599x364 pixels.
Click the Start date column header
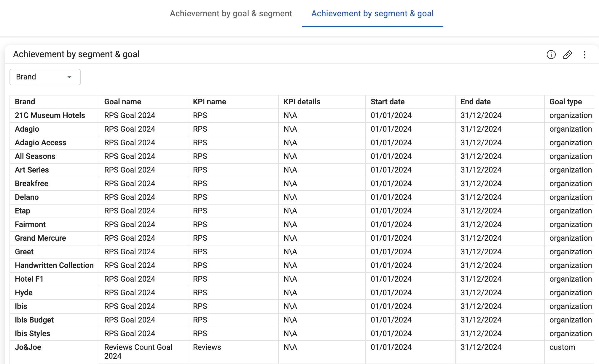pos(410,102)
